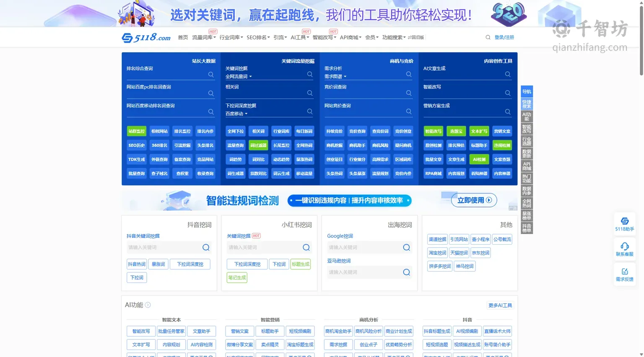Click 登录/注册 link
Viewport: 644px width, 357px height.
504,37
